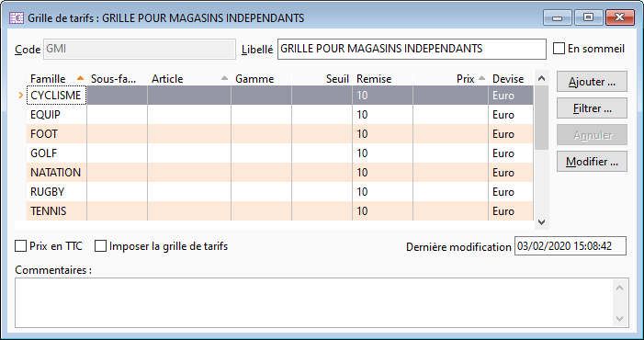Click the greyed Annuler button
Image resolution: width=644 pixels, height=340 pixels.
coord(592,135)
